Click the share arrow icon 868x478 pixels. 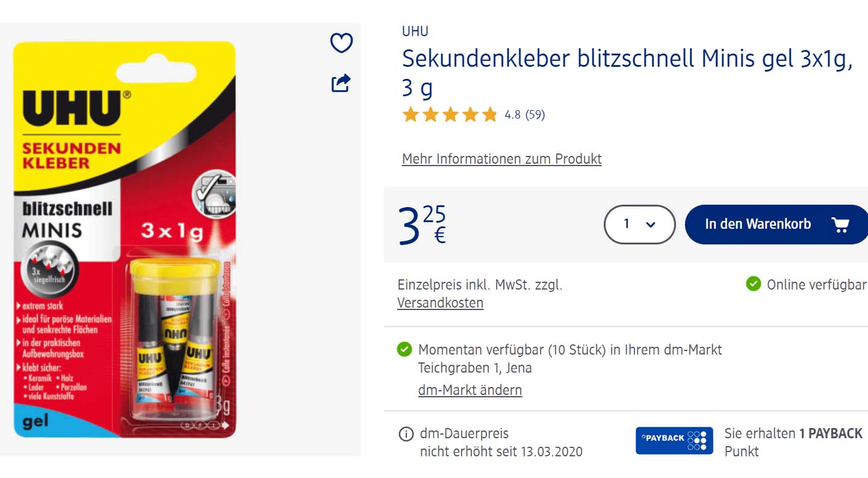(341, 82)
